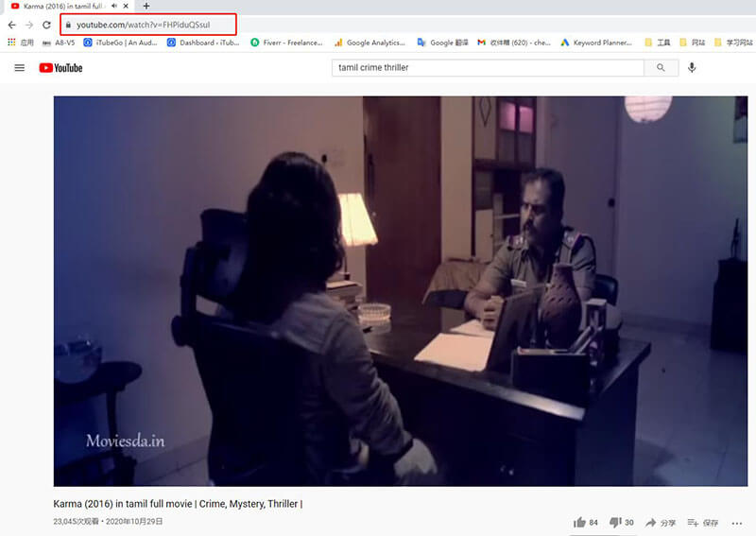756x536 pixels.
Task: Start voice search with the microphone icon
Action: pyautogui.click(x=692, y=68)
